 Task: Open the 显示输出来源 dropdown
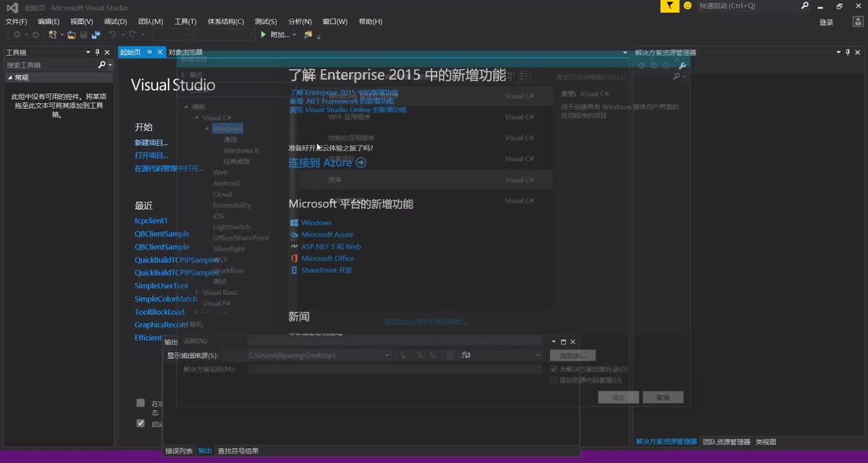pyautogui.click(x=387, y=355)
